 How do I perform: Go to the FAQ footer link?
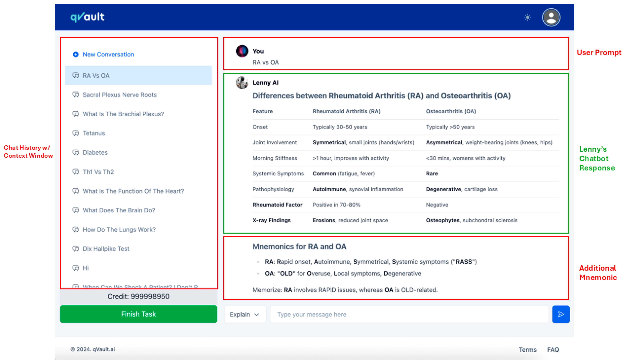pos(553,349)
